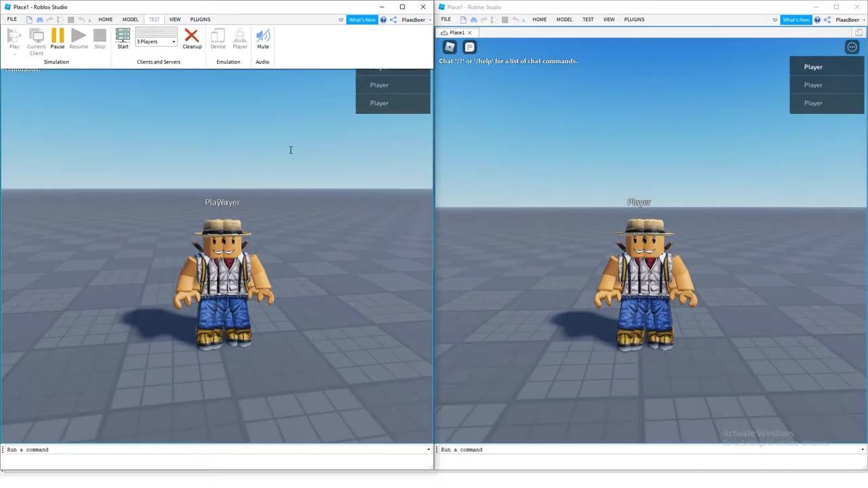Click What's New in left window

[361, 20]
